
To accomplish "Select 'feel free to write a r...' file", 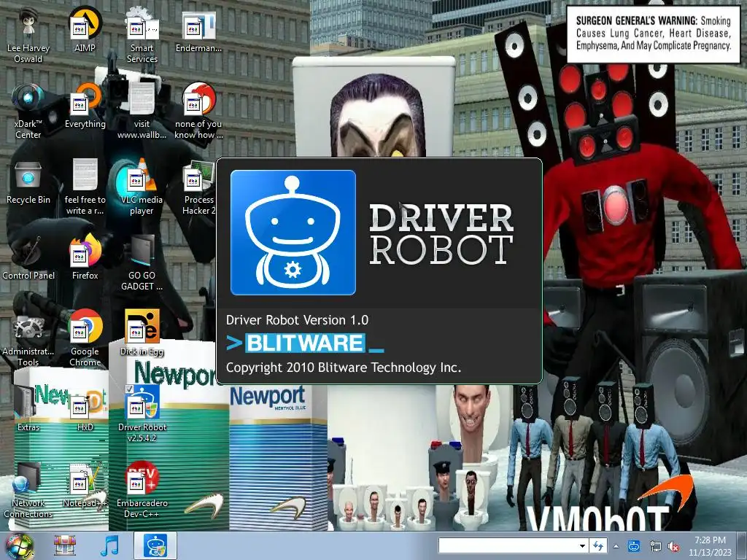I will point(85,187).
